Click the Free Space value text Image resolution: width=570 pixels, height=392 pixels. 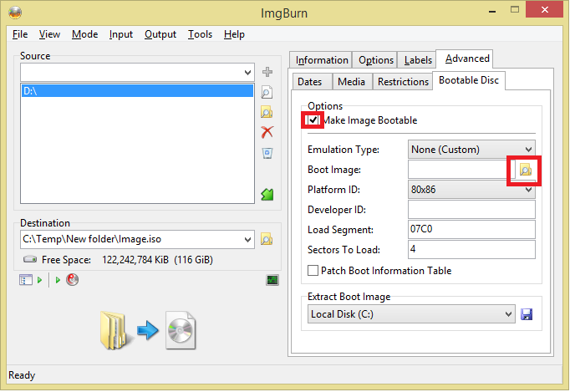coord(157,260)
